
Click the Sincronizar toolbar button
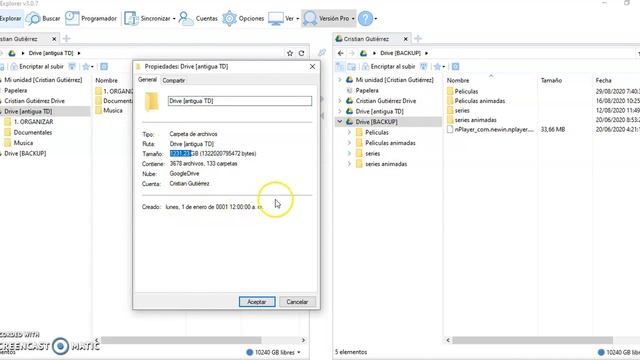coord(147,18)
